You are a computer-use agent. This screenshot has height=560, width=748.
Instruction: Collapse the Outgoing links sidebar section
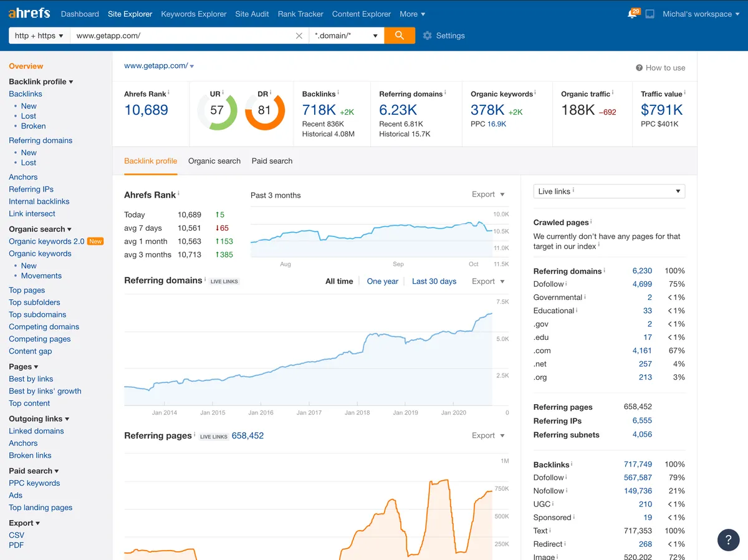[39, 418]
